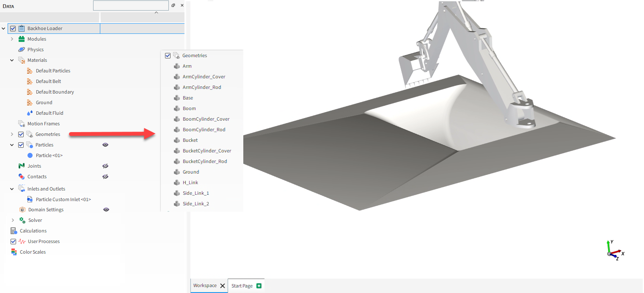Toggle Geometries checkbox in expanded list
The image size is (644, 293).
[168, 55]
